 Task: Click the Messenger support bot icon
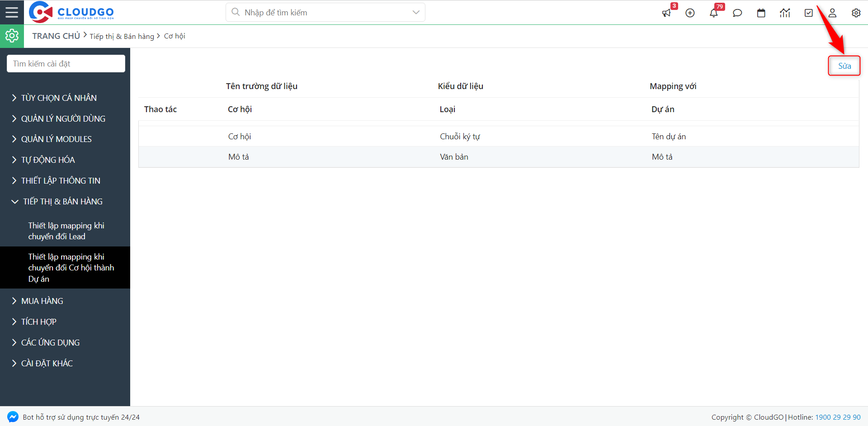coord(13,417)
